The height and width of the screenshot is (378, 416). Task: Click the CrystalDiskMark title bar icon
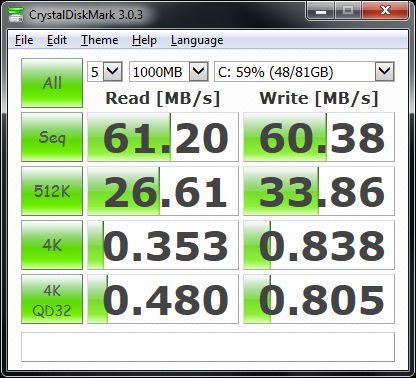coord(16,14)
